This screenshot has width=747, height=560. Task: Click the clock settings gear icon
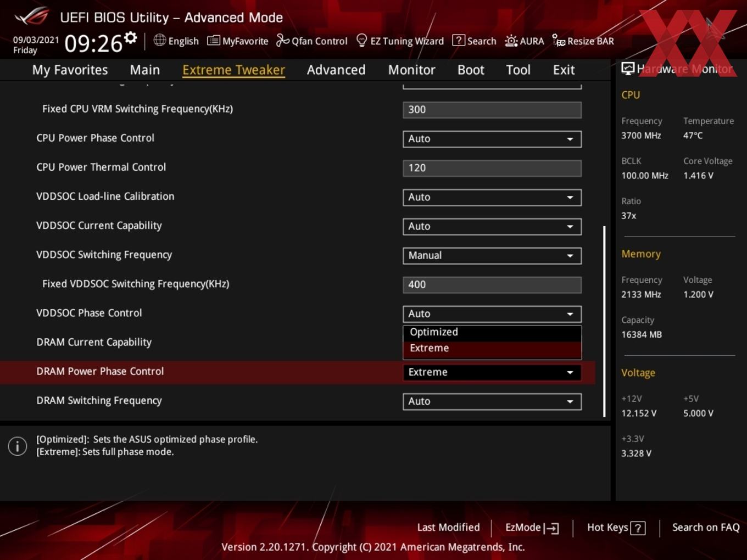coord(130,38)
